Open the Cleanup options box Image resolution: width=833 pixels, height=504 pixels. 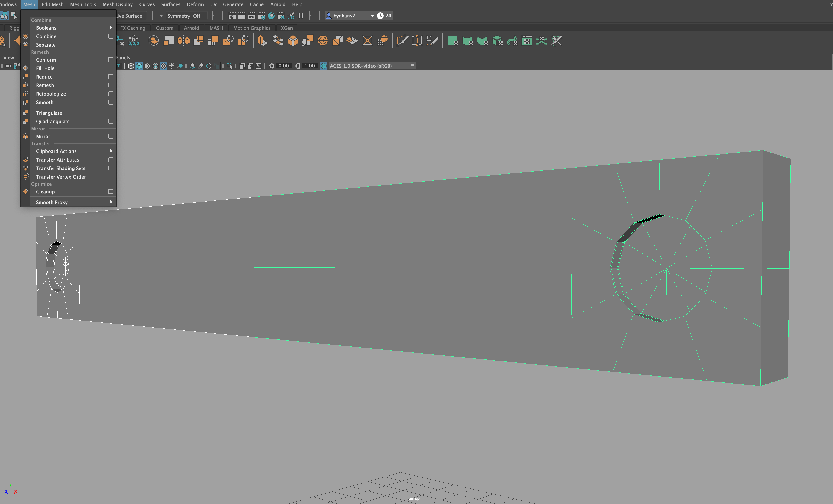pos(111,192)
